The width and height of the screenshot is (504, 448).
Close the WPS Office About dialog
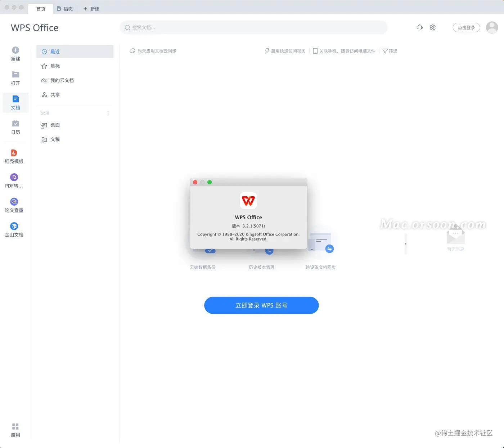click(195, 182)
